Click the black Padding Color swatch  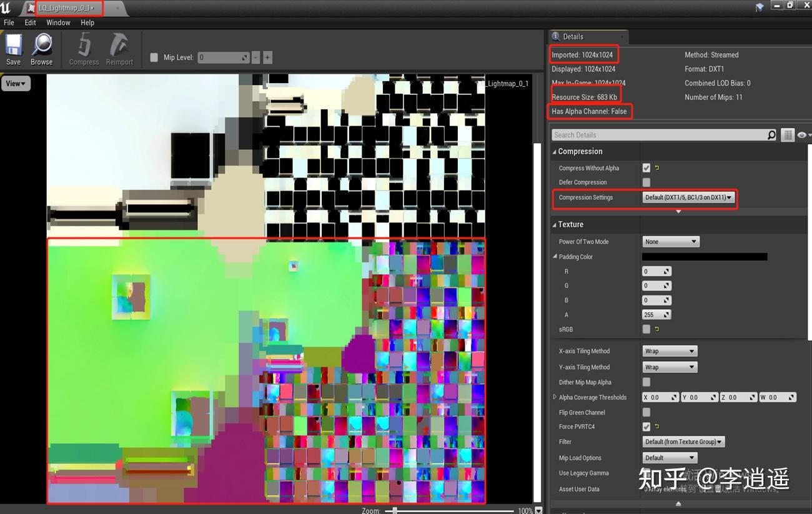point(704,256)
